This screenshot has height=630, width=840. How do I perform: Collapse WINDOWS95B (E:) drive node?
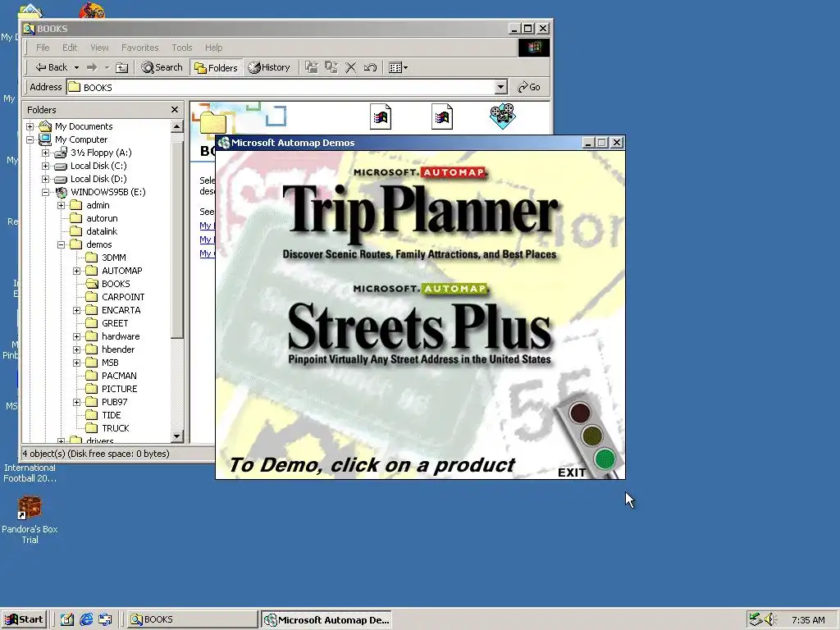click(x=46, y=192)
